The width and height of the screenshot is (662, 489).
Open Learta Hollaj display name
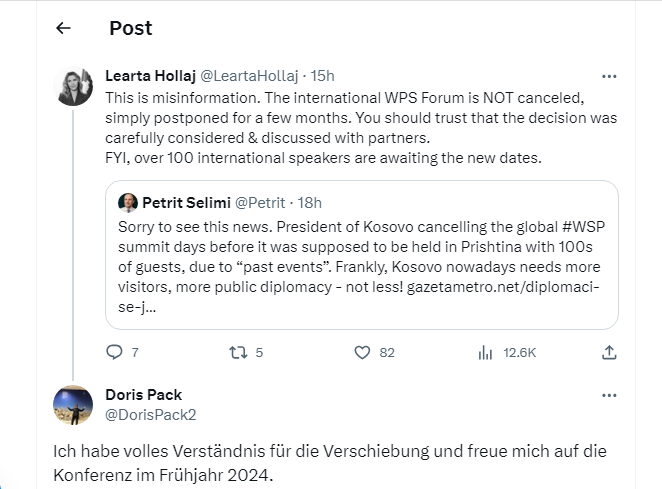coord(150,76)
